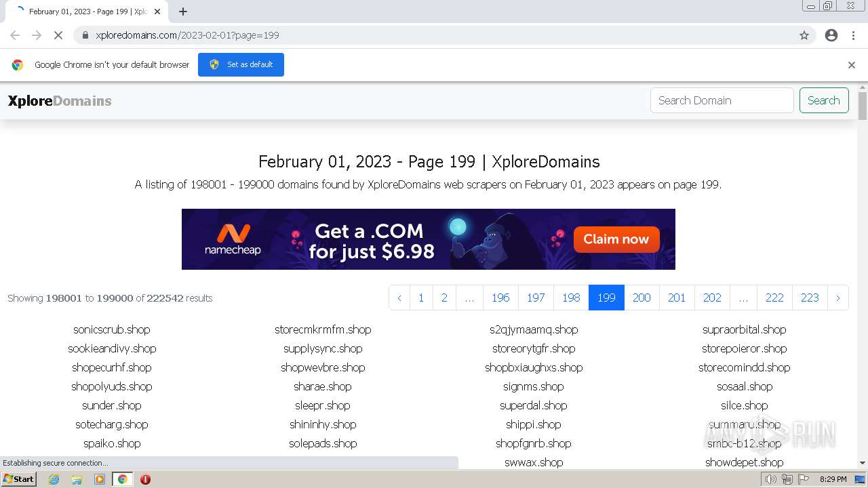Image resolution: width=868 pixels, height=488 pixels.
Task: Open pagination page 197
Action: pos(536,298)
